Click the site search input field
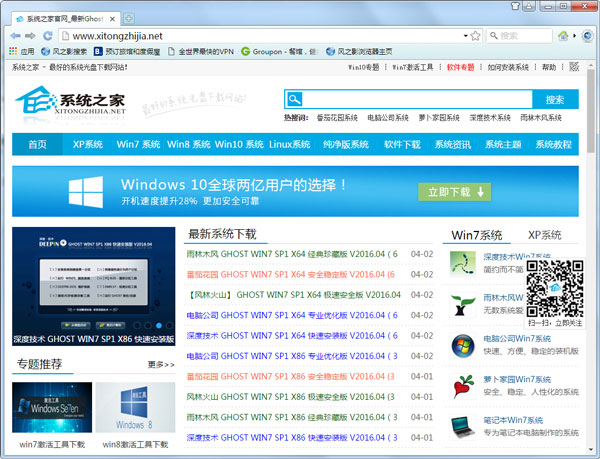 417,99
